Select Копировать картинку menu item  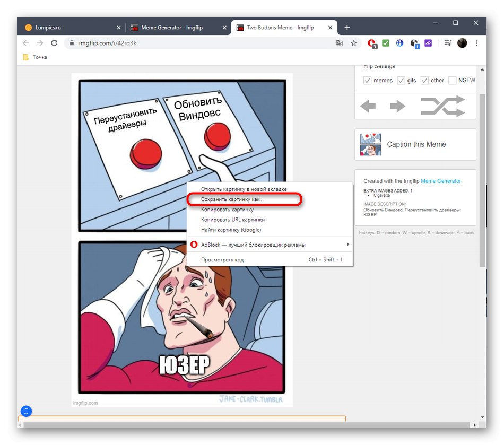270,210
